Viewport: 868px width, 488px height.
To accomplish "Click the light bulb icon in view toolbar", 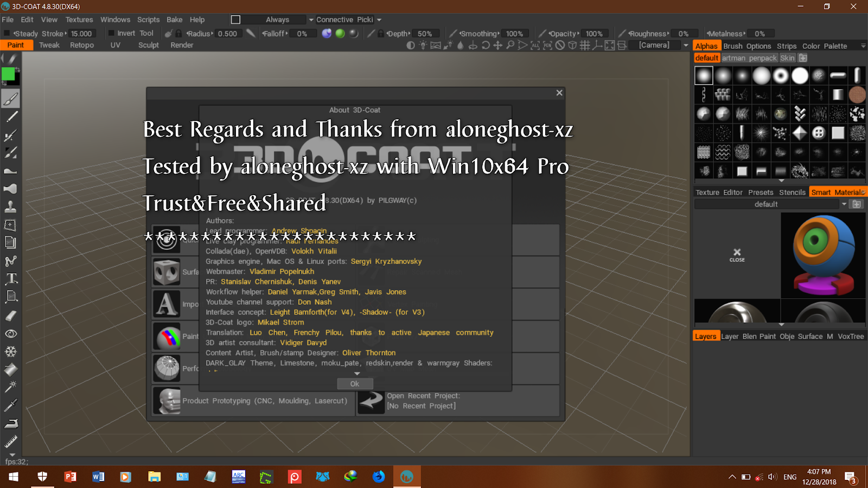I will [x=423, y=46].
